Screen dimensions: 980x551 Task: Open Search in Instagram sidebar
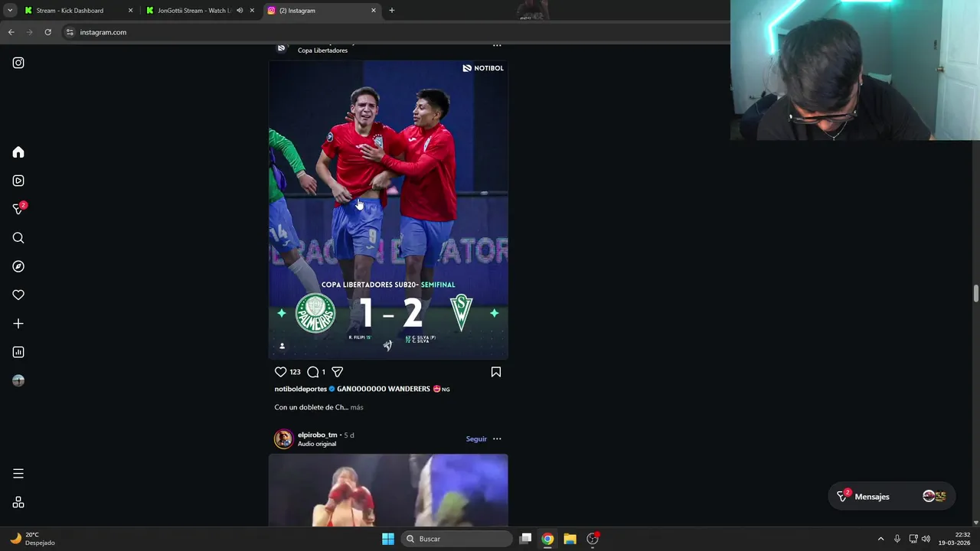(18, 238)
